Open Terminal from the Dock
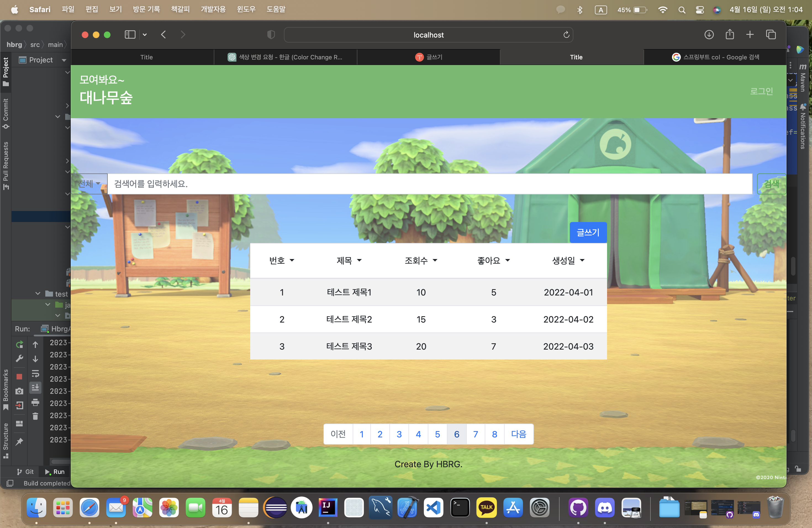Screen dimensions: 812x528 pyautogui.click(x=460, y=508)
